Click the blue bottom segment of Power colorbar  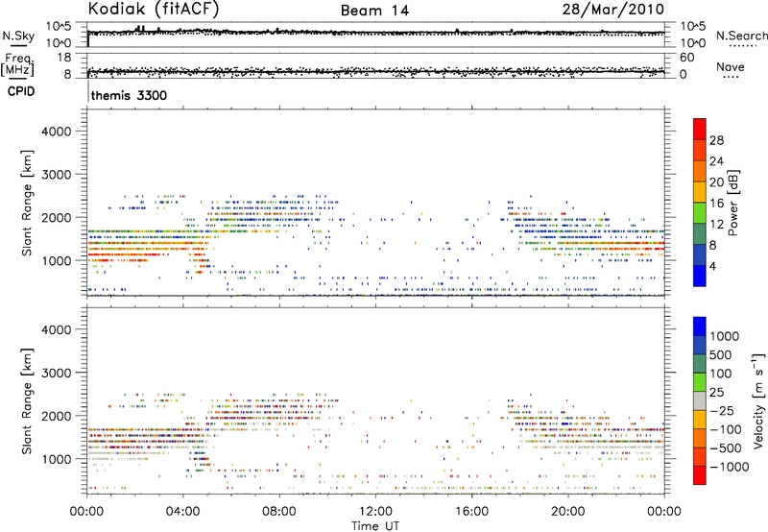point(700,276)
